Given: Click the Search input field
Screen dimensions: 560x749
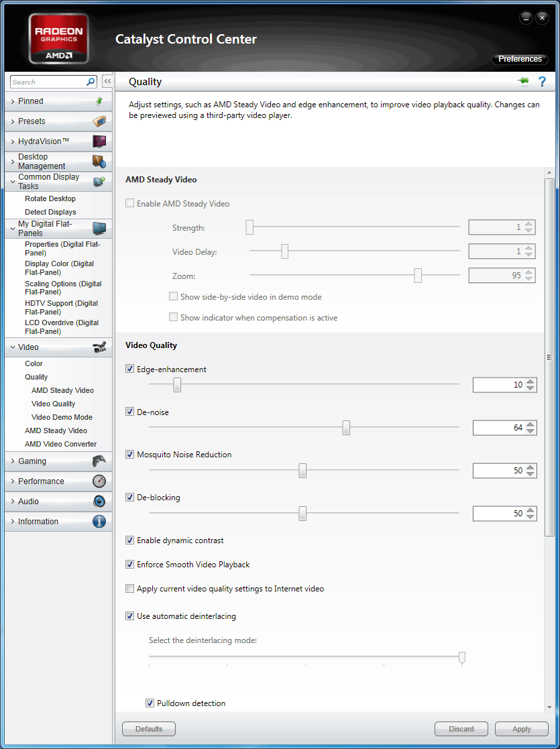Looking at the screenshot, I should [48, 82].
